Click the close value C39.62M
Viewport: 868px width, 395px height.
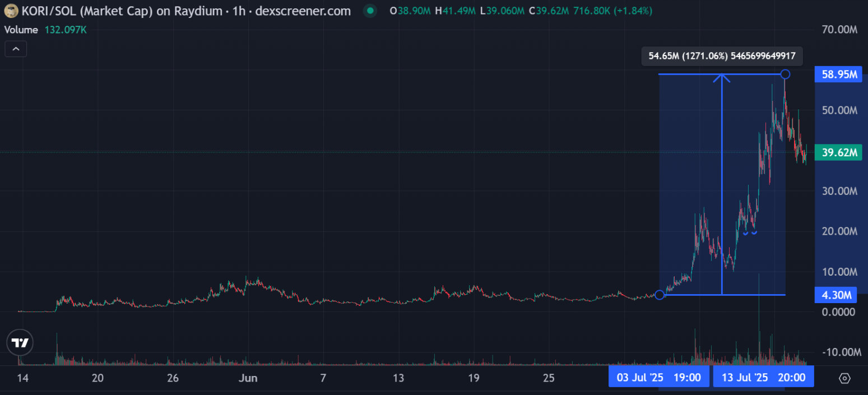coord(550,11)
